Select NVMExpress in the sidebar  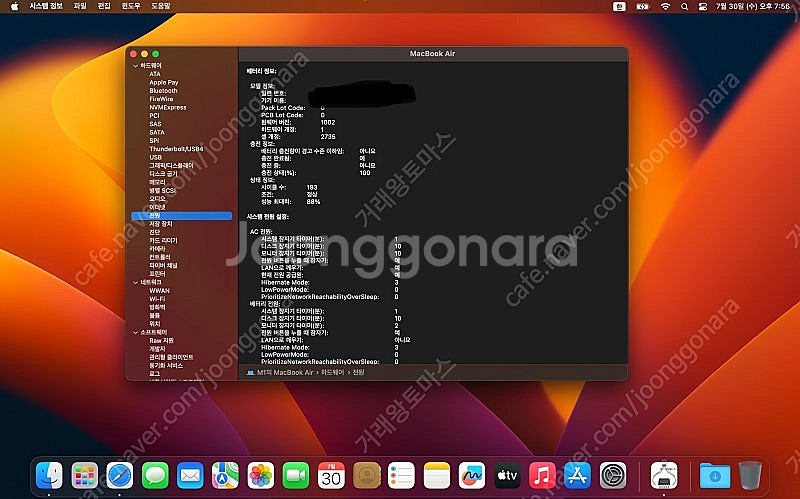pos(168,107)
